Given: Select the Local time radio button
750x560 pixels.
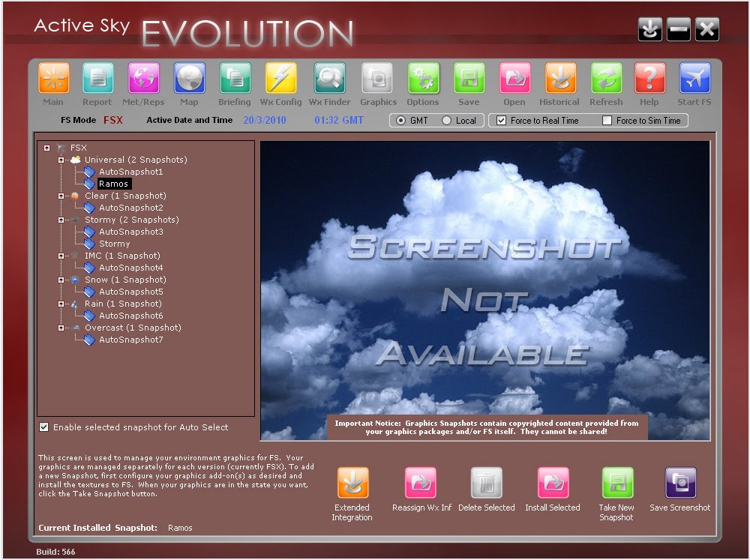Looking at the screenshot, I should point(446,121).
